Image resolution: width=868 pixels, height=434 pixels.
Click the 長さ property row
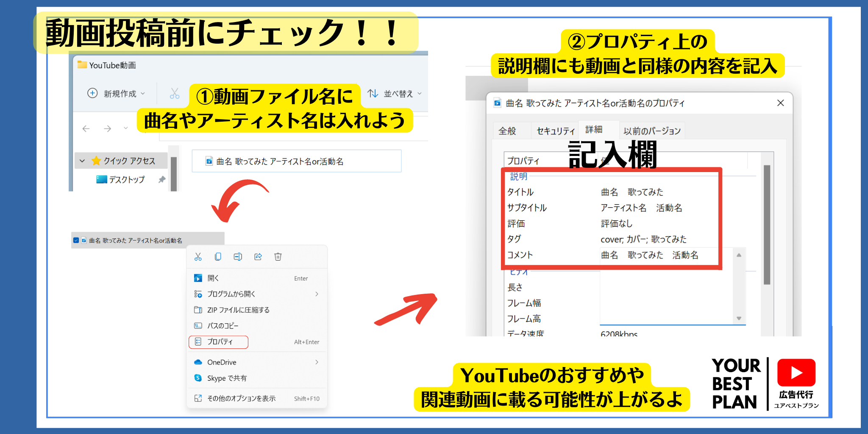pyautogui.click(x=515, y=287)
